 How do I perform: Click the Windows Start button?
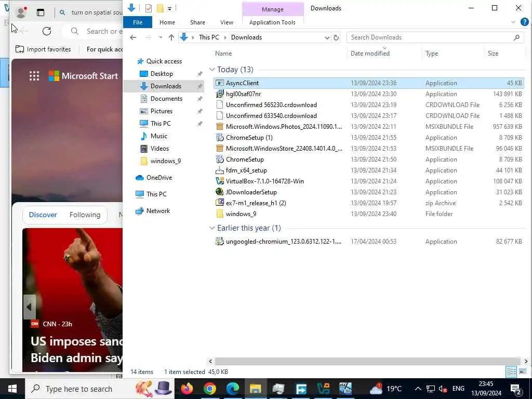pyautogui.click(x=12, y=389)
